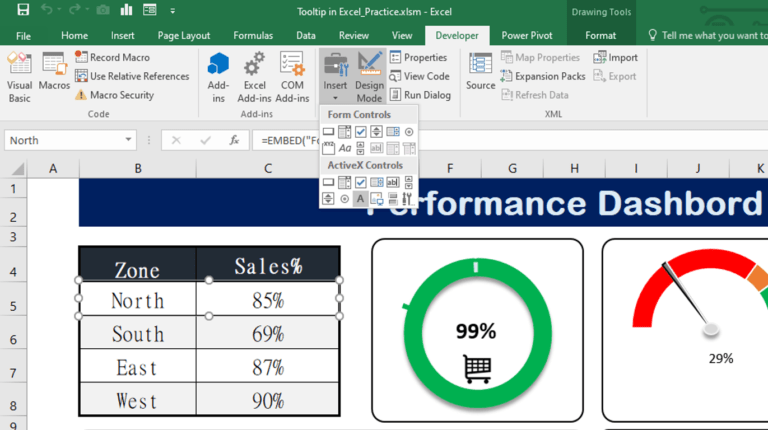
Task: Open the Visual Basic editor
Action: point(20,77)
